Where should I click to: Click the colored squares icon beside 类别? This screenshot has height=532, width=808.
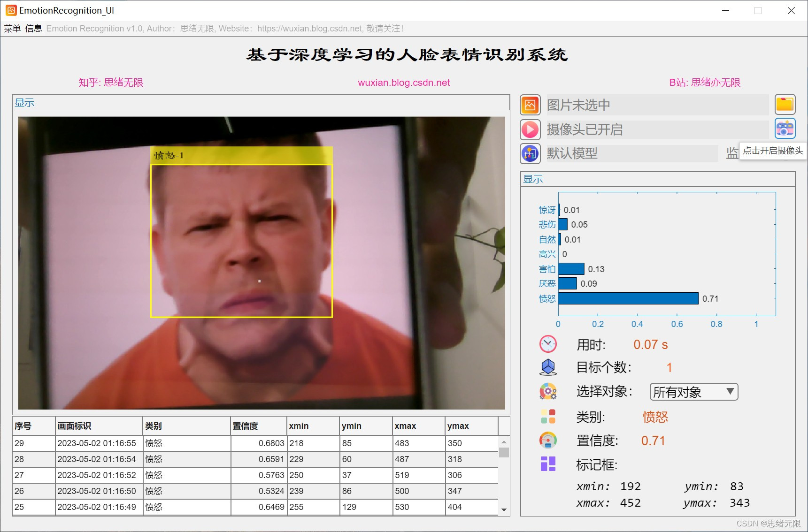pyautogui.click(x=548, y=417)
